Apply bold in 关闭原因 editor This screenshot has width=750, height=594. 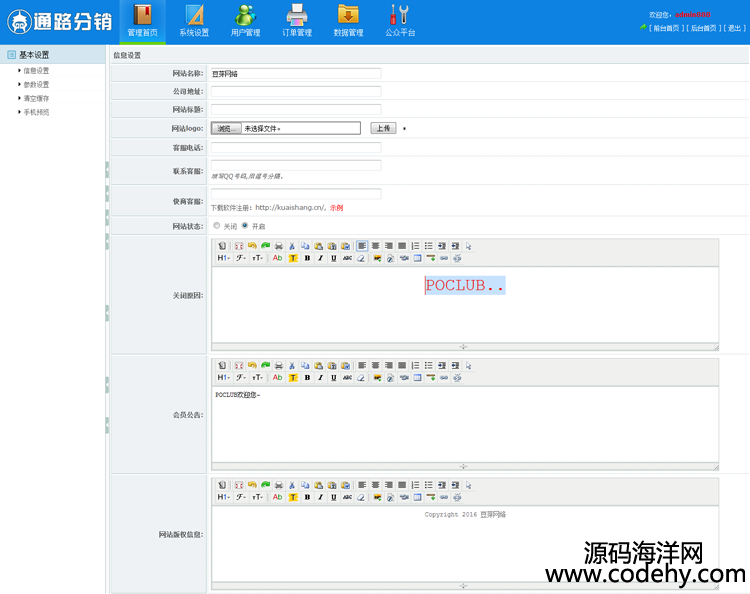click(307, 258)
